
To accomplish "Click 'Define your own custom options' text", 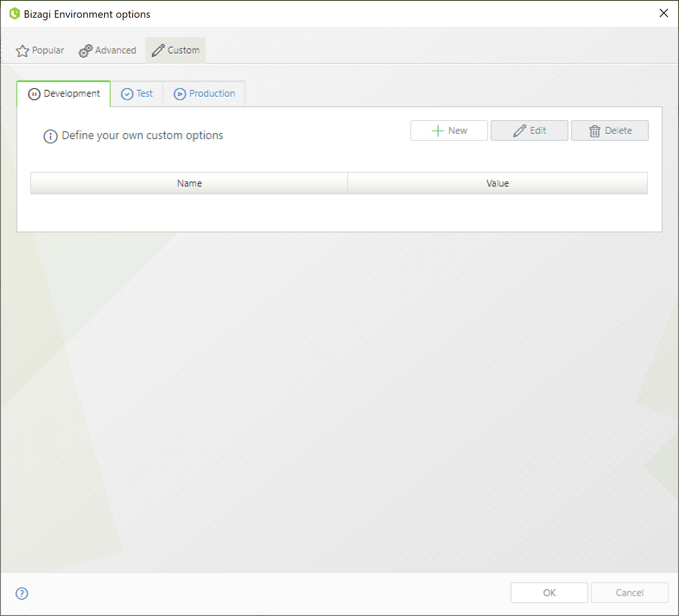I will point(143,136).
